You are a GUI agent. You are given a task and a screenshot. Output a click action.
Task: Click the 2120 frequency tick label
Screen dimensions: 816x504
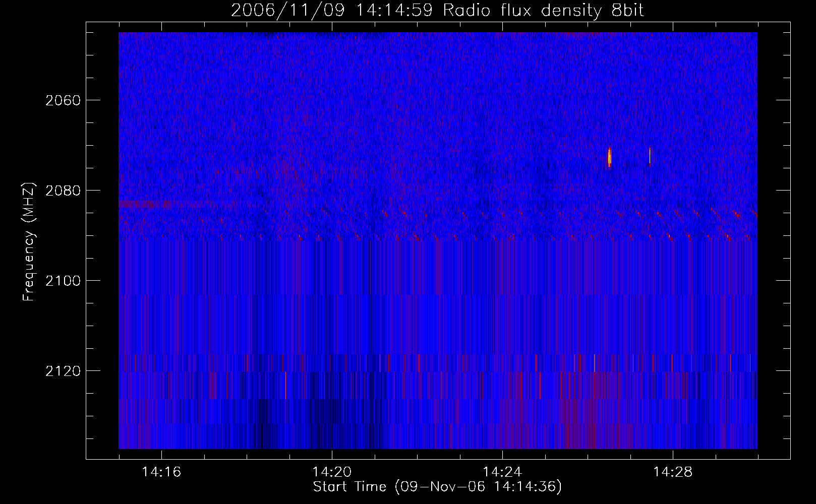coord(63,371)
